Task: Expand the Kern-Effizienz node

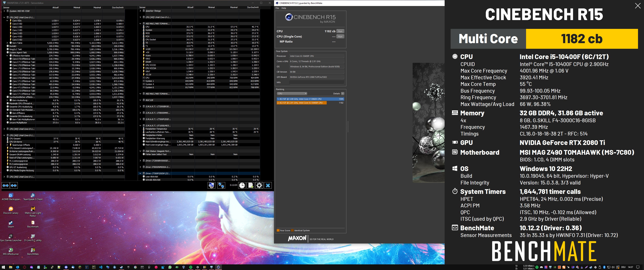Action: pyautogui.click(x=7, y=113)
